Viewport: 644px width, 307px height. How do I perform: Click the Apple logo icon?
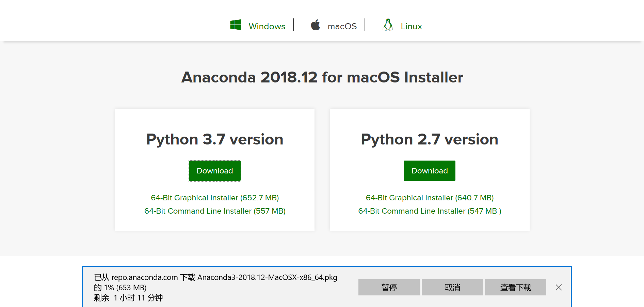click(x=316, y=25)
